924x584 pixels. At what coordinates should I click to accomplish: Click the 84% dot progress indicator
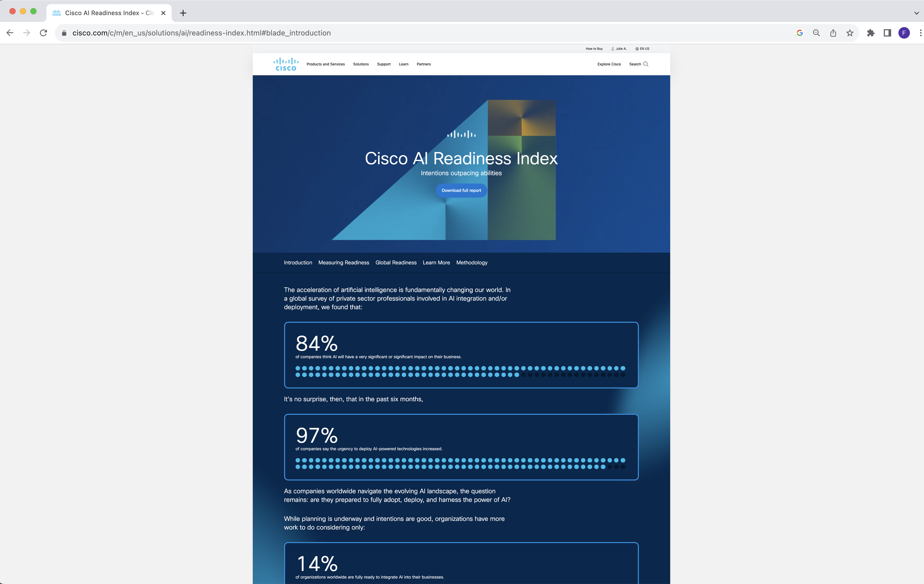pos(461,372)
